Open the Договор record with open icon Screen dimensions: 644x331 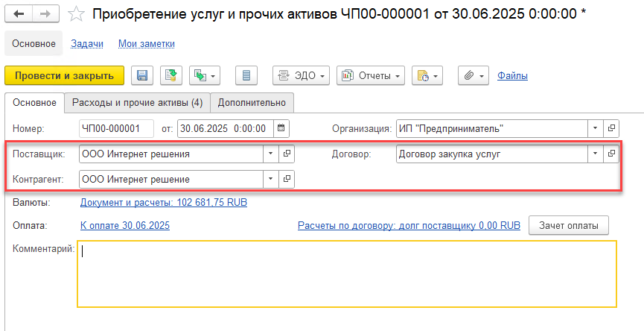[x=611, y=154]
